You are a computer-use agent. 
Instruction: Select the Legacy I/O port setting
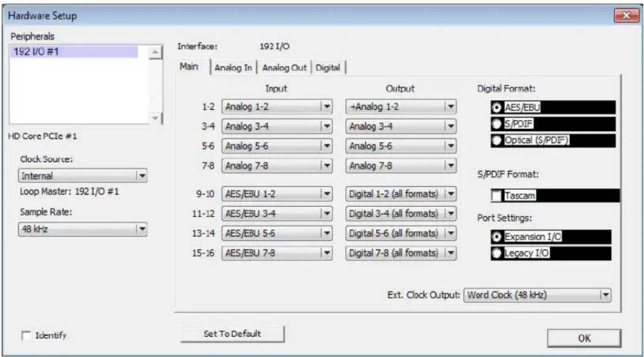click(497, 253)
